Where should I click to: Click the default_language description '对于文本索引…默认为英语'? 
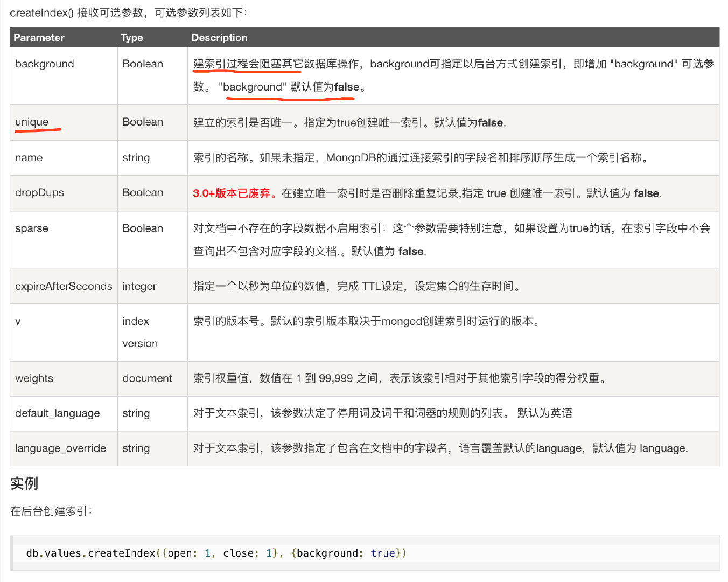pos(383,413)
